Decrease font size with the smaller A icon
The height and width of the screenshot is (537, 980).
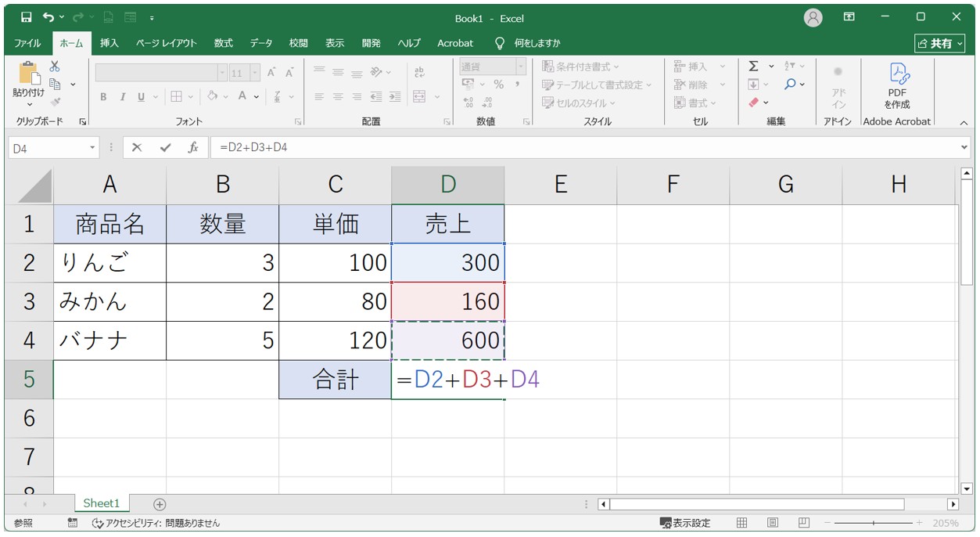pos(289,73)
